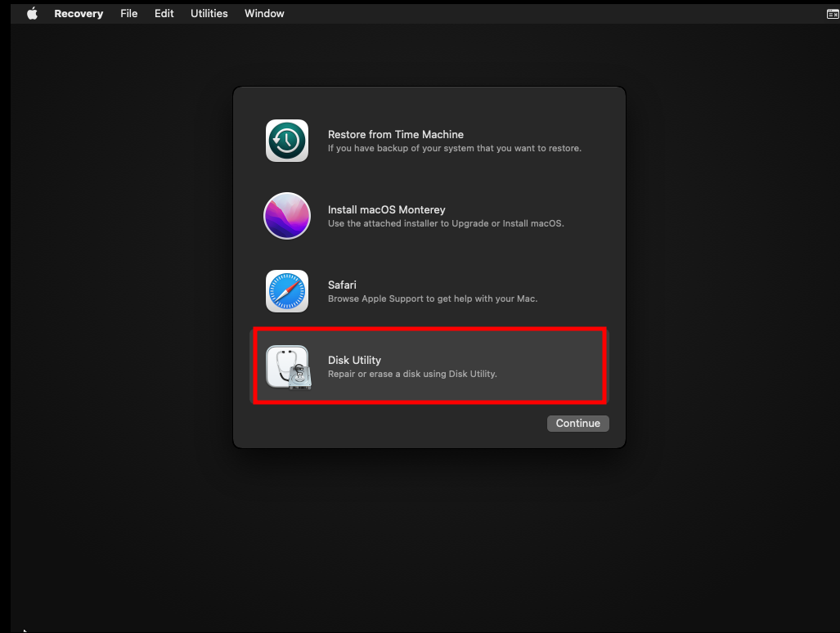Choose 'Install macOS Monterey' title
Viewport: 840px width, 633px height.
pyautogui.click(x=386, y=210)
